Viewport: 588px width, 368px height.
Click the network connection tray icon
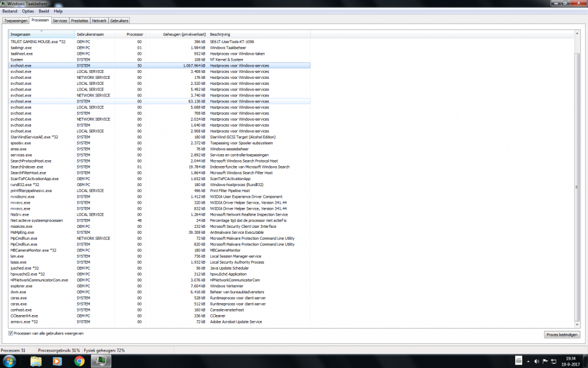point(553,362)
